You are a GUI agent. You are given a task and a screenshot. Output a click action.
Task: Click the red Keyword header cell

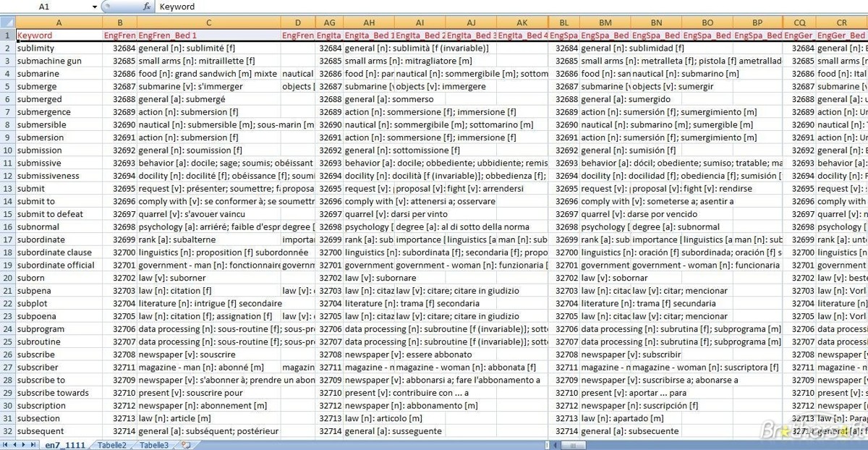point(59,35)
